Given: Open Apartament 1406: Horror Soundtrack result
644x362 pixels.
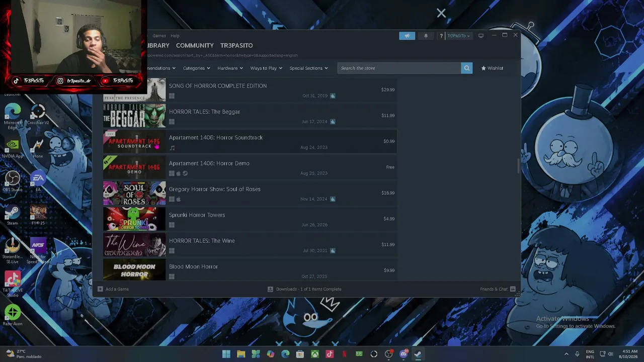Looking at the screenshot, I should click(x=250, y=141).
